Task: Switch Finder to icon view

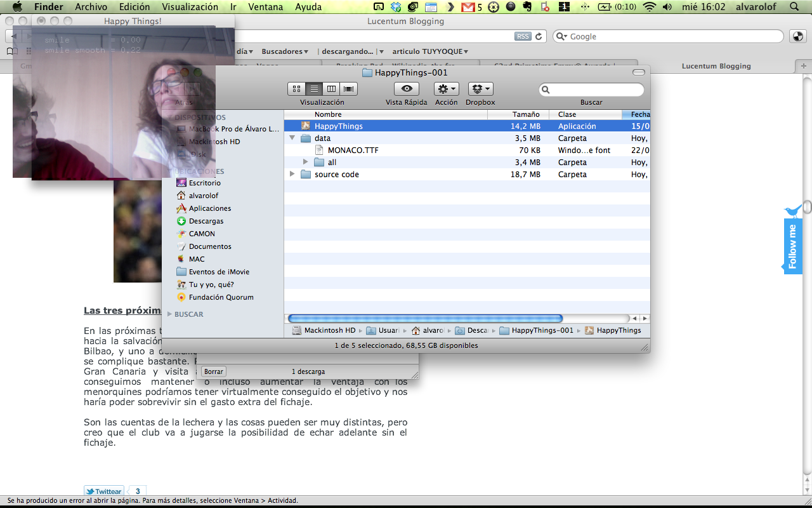Action: pyautogui.click(x=296, y=89)
